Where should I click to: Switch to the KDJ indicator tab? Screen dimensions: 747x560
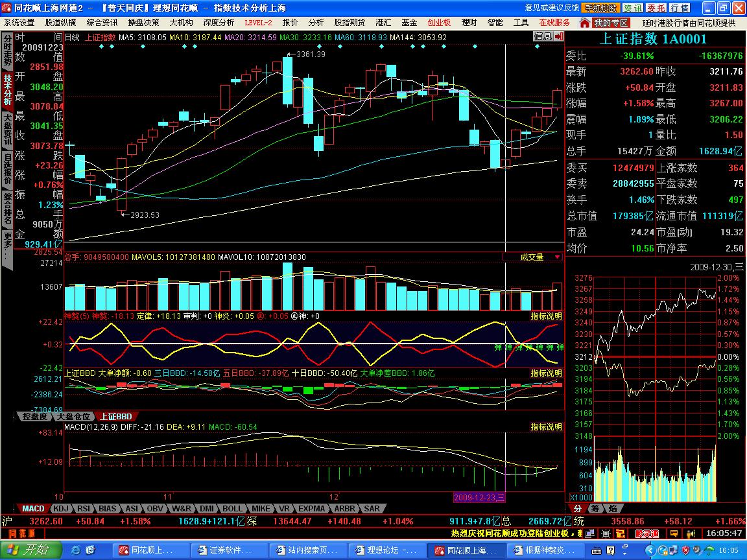62,509
